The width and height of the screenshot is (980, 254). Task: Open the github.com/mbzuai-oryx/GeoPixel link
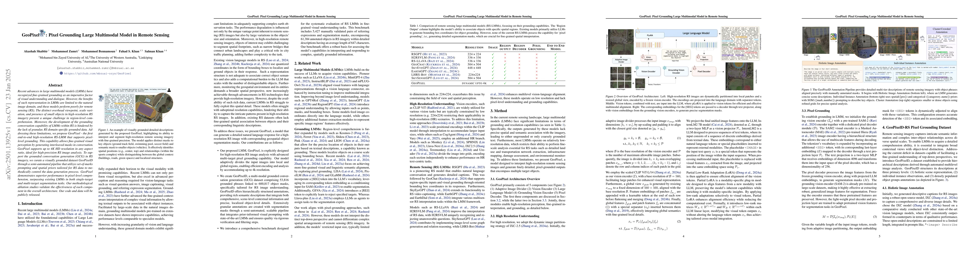coord(98,73)
